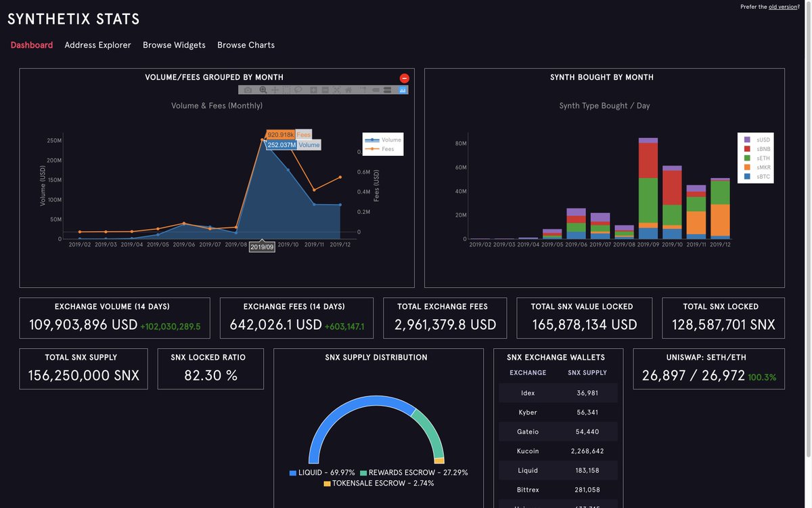Click the 156,250,000 SNX total supply figure
Image resolution: width=812 pixels, height=508 pixels.
(x=83, y=376)
